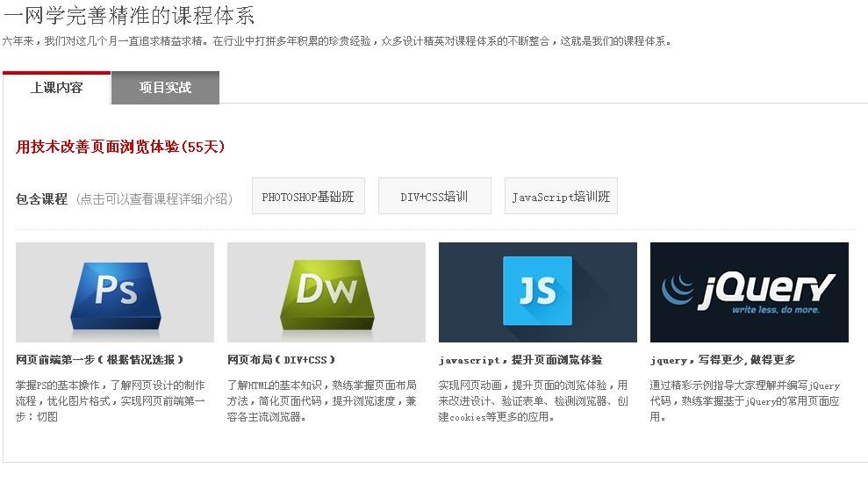Click the page heading 一网学完善精准的课程体系
Image resolution: width=868 pixels, height=497 pixels.
(x=128, y=15)
